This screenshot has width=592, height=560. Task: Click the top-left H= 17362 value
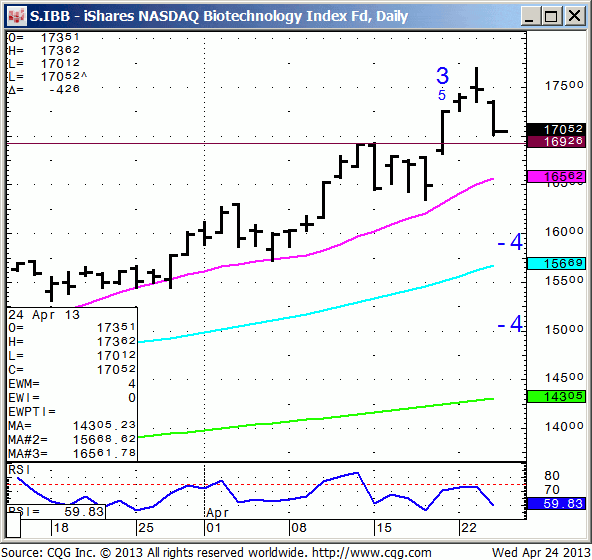coord(44,50)
